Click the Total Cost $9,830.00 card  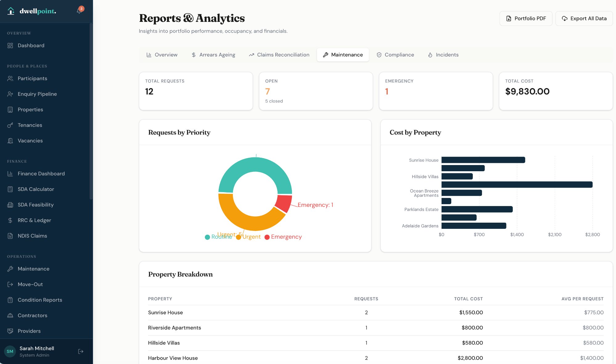coord(556,91)
